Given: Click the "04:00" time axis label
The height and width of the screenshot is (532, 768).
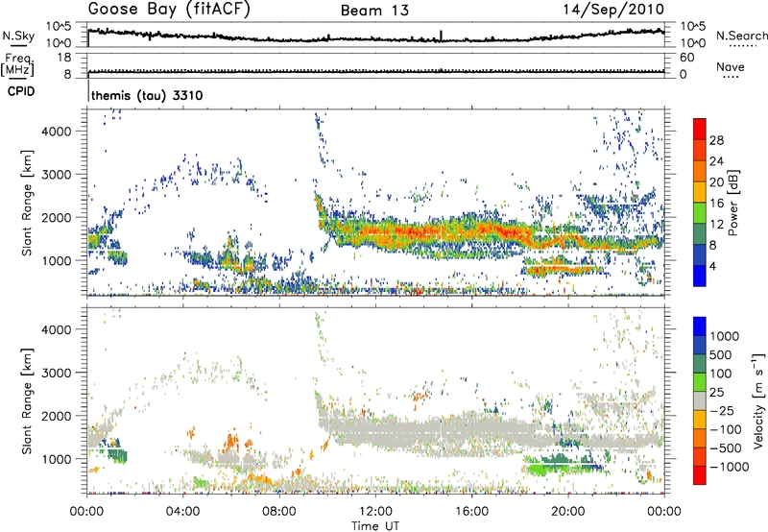Looking at the screenshot, I should (182, 512).
